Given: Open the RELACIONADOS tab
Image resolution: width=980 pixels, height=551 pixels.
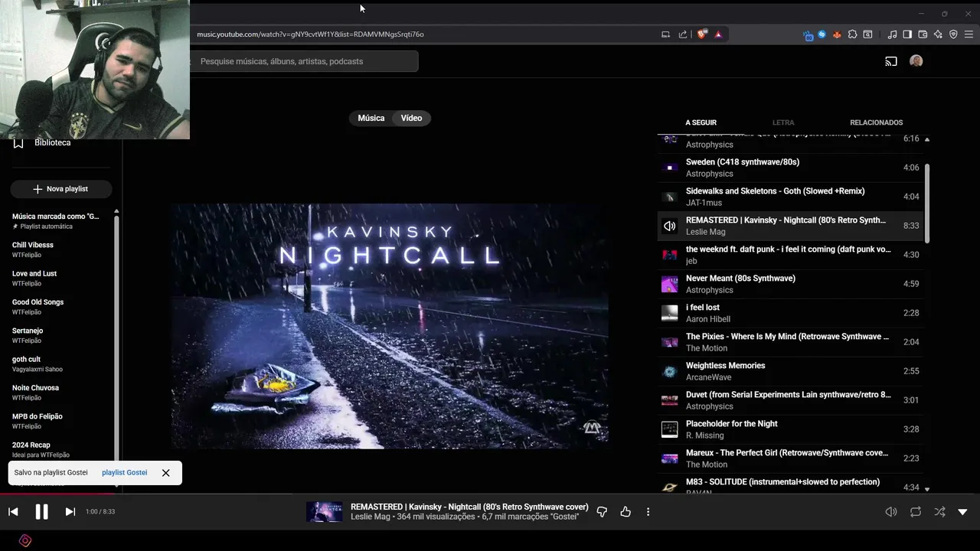Looking at the screenshot, I should [x=876, y=122].
